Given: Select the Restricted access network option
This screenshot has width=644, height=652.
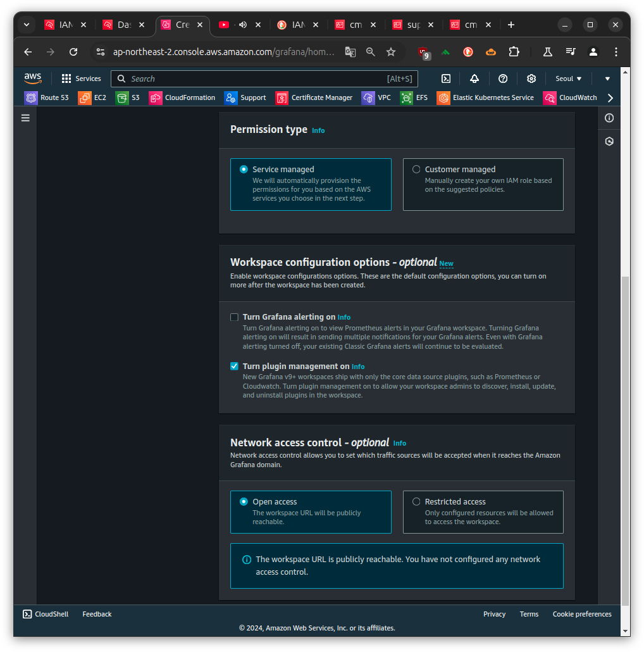Looking at the screenshot, I should [x=483, y=512].
